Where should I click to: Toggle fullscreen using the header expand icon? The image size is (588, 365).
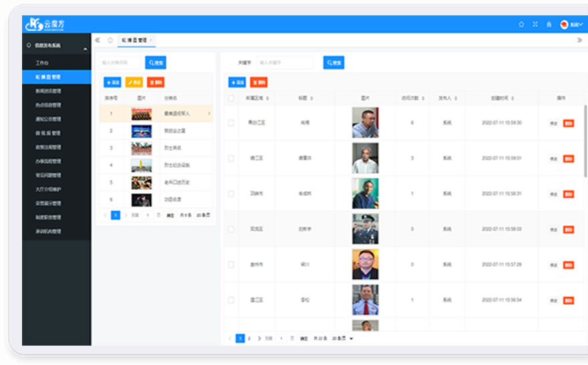point(535,25)
